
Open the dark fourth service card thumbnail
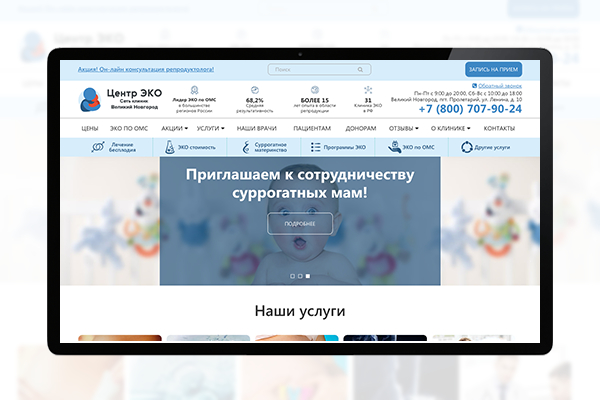tap(385, 338)
